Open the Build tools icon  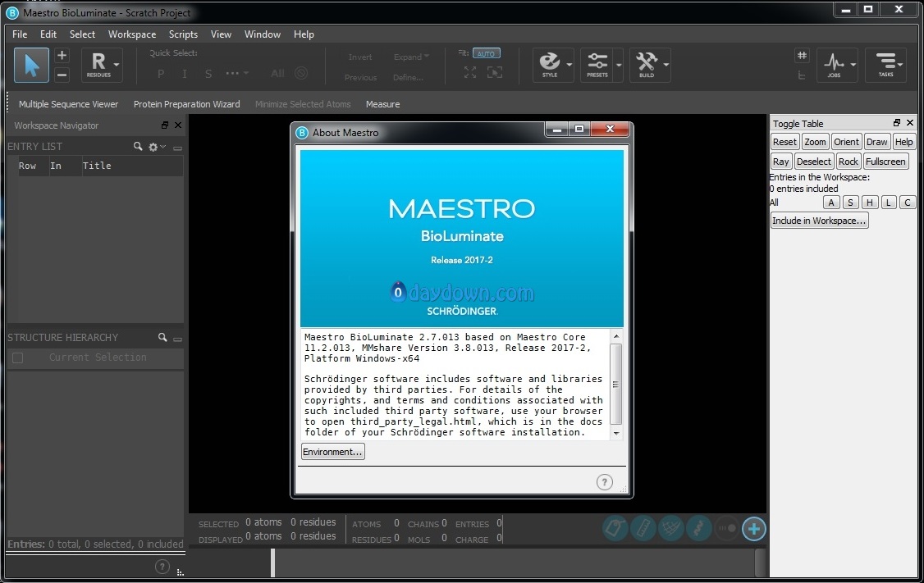click(x=647, y=64)
